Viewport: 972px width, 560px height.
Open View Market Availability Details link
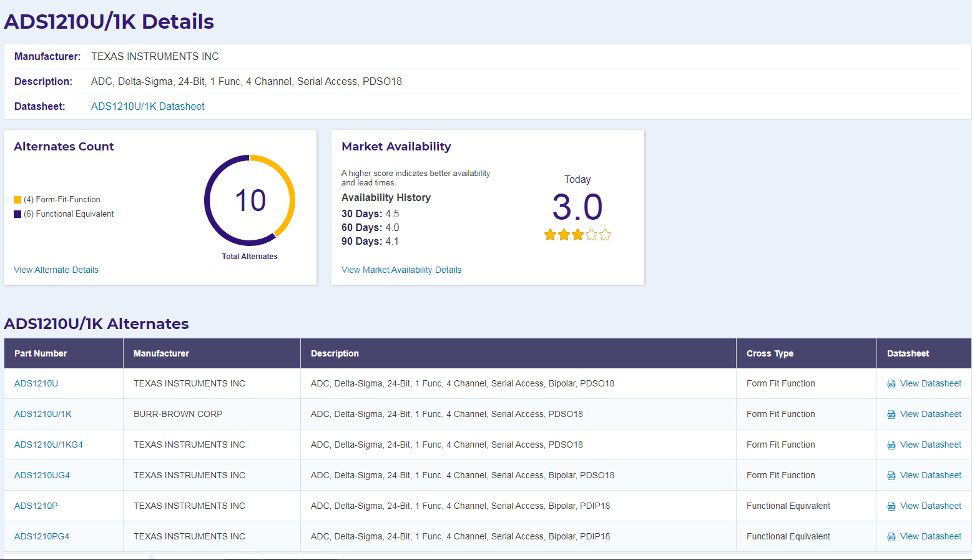[401, 270]
